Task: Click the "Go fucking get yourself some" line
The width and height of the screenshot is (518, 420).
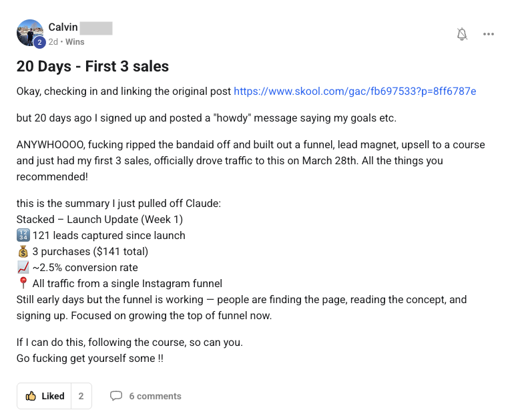Action: [x=90, y=359]
